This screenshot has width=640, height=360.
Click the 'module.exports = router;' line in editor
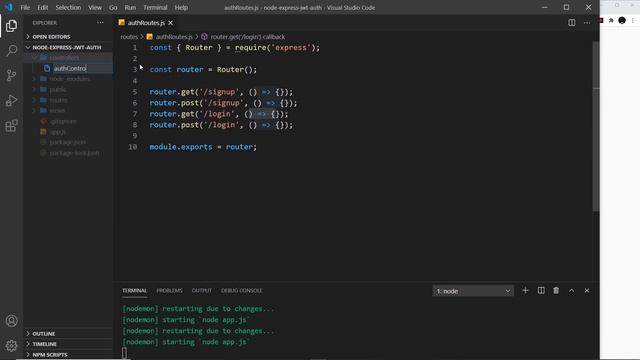point(203,147)
